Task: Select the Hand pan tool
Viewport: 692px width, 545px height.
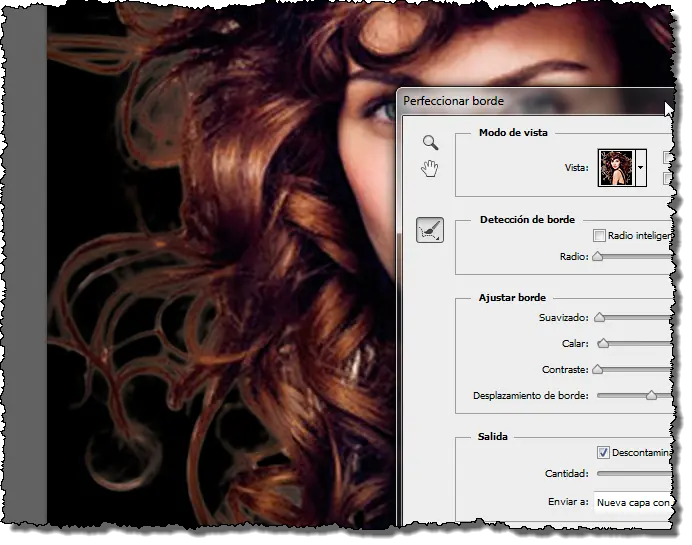Action: coord(430,169)
